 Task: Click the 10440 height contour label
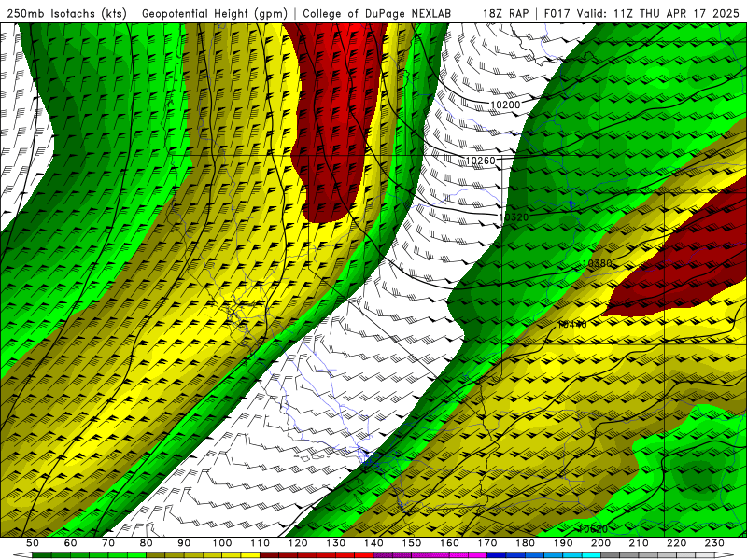coord(572,324)
